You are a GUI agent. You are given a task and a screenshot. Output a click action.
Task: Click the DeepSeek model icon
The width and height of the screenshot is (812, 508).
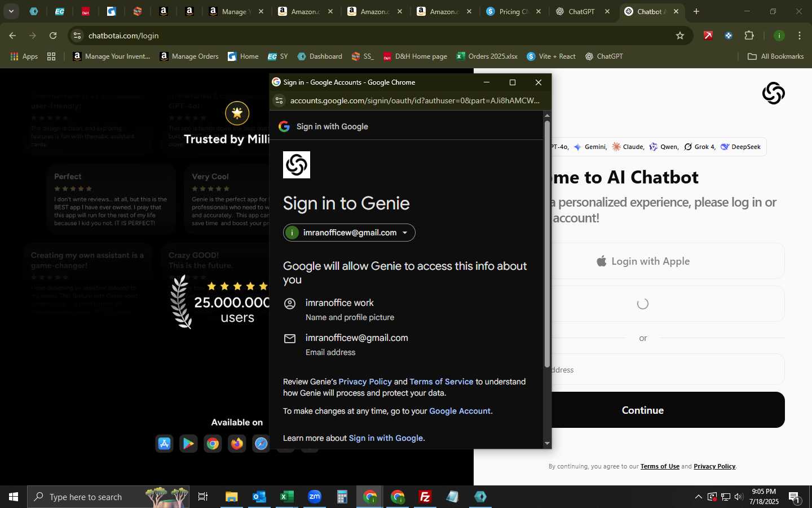click(x=725, y=147)
